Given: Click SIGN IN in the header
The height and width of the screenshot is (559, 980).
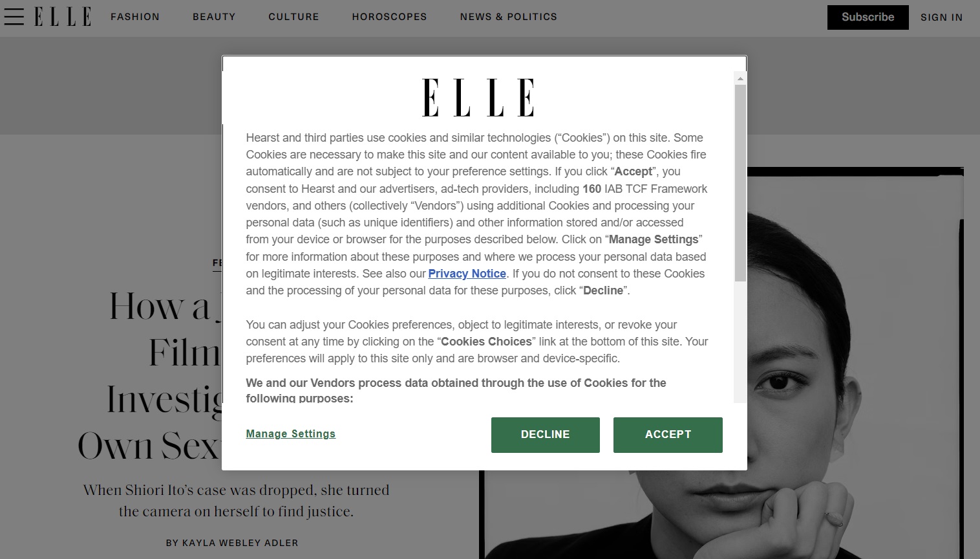Looking at the screenshot, I should (941, 17).
